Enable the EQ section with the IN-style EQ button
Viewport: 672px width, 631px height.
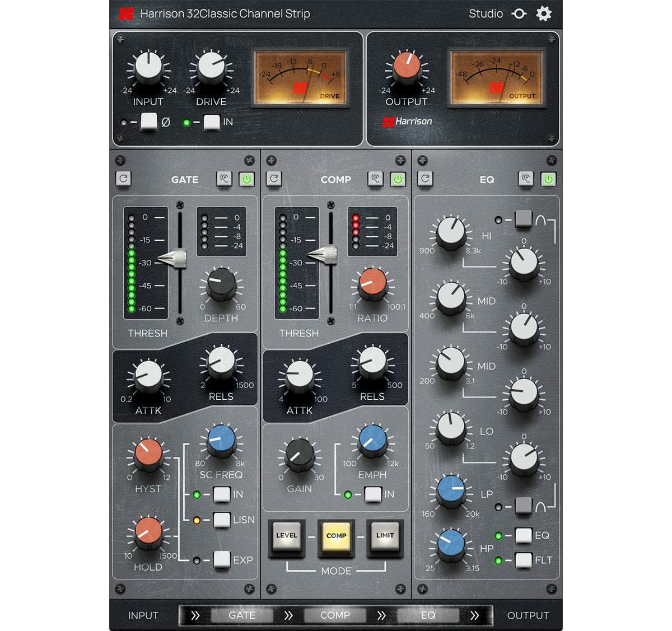click(523, 536)
